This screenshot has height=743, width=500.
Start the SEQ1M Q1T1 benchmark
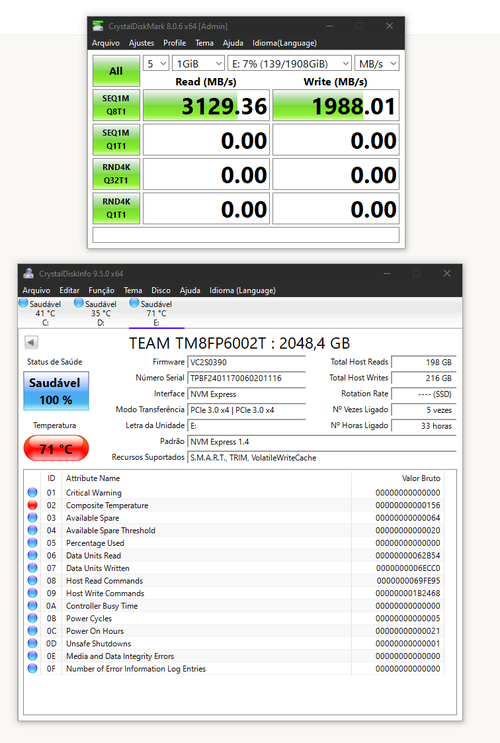[116, 139]
